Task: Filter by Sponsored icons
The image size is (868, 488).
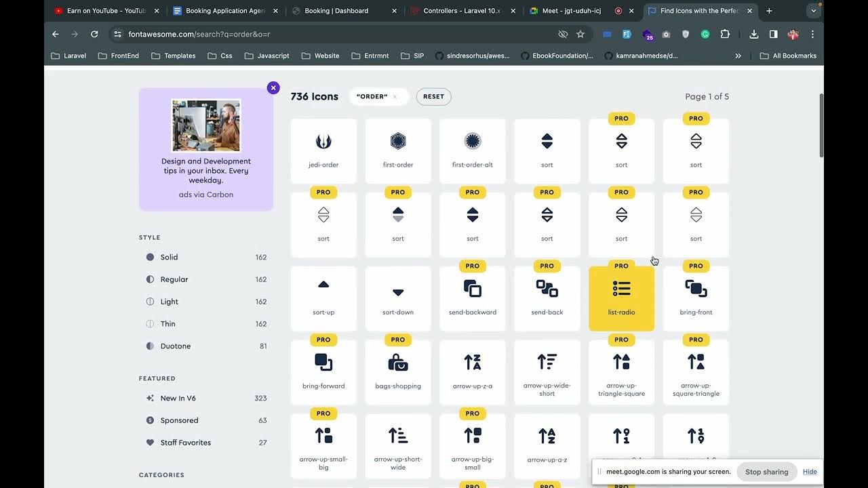Action: (206, 420)
